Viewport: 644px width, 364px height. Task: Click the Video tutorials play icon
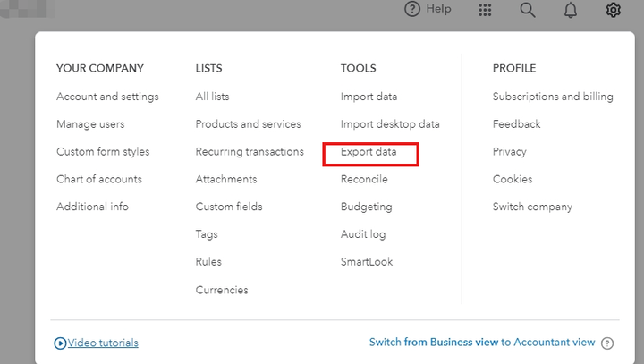(x=61, y=343)
